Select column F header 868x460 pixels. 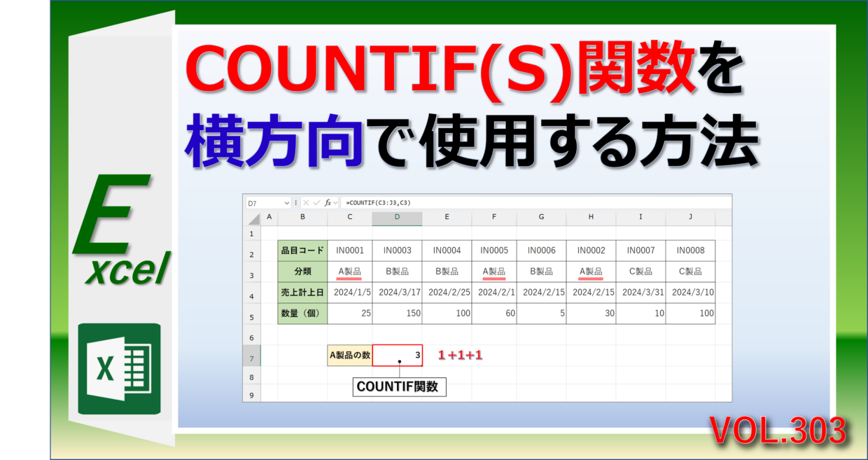(494, 218)
